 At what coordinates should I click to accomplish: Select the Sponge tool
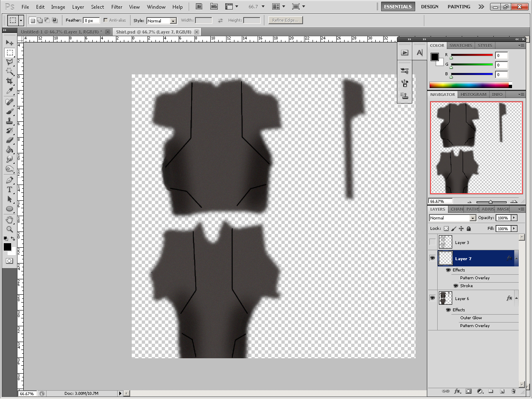(x=10, y=169)
